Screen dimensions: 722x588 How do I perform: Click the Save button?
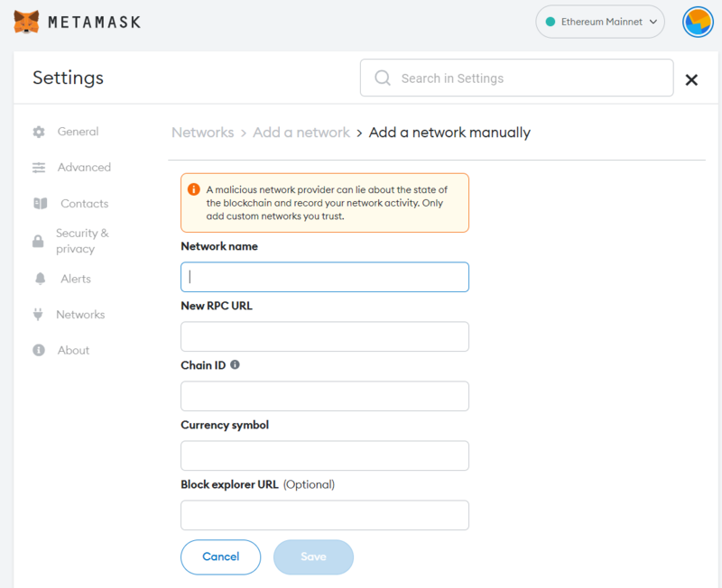point(313,556)
